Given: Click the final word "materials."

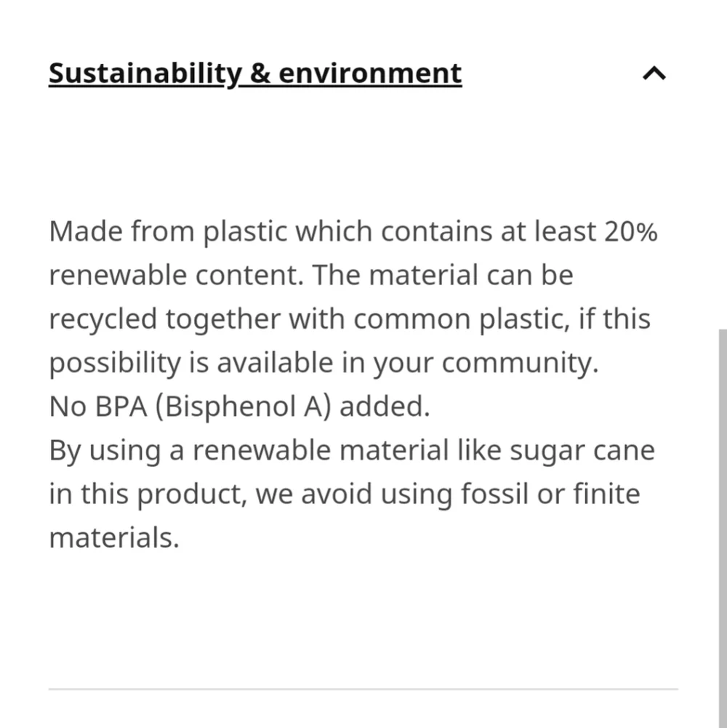Looking at the screenshot, I should pyautogui.click(x=114, y=537).
